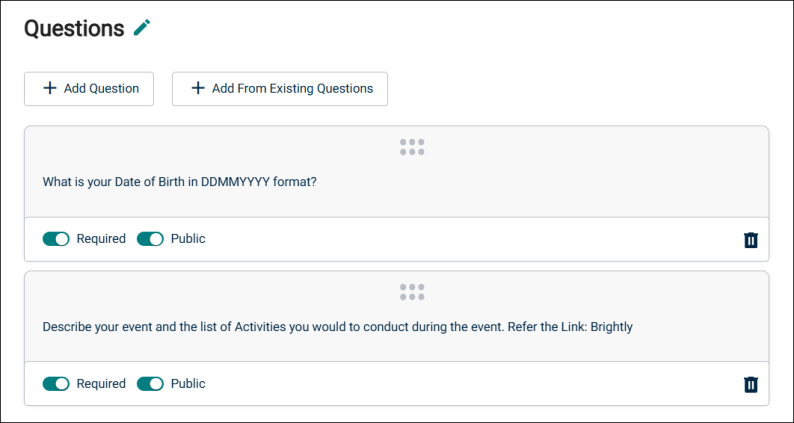Toggle Public switch for Date of Birth question
Image resolution: width=794 pixels, height=423 pixels.
(150, 239)
